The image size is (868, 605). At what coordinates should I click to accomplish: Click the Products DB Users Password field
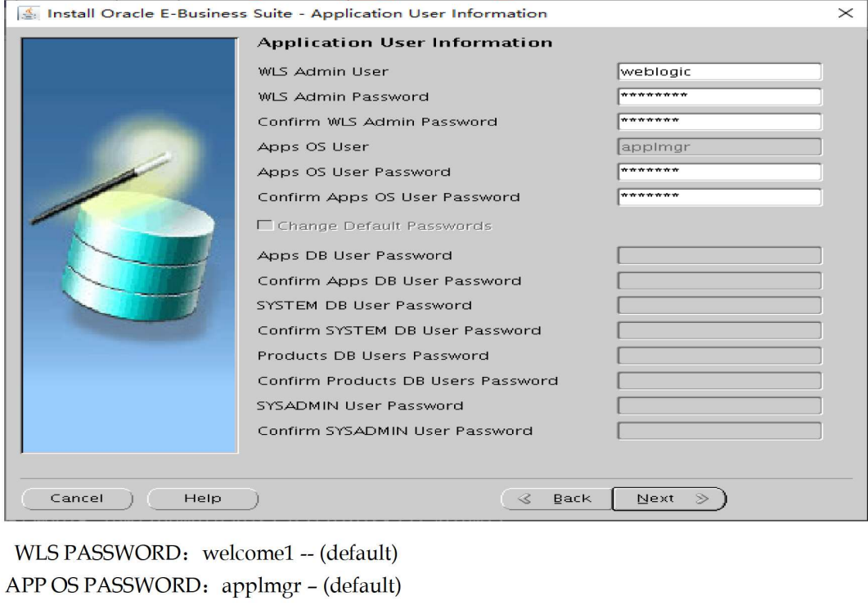pos(720,356)
